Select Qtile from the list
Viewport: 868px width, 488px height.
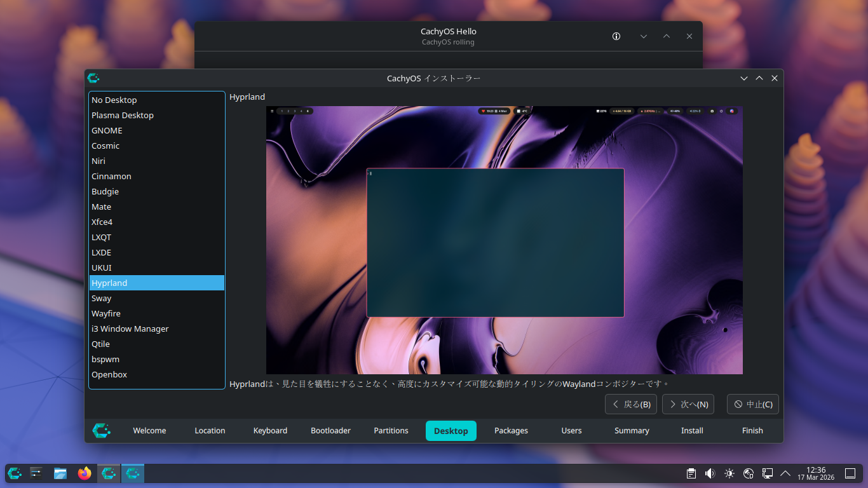point(157,344)
